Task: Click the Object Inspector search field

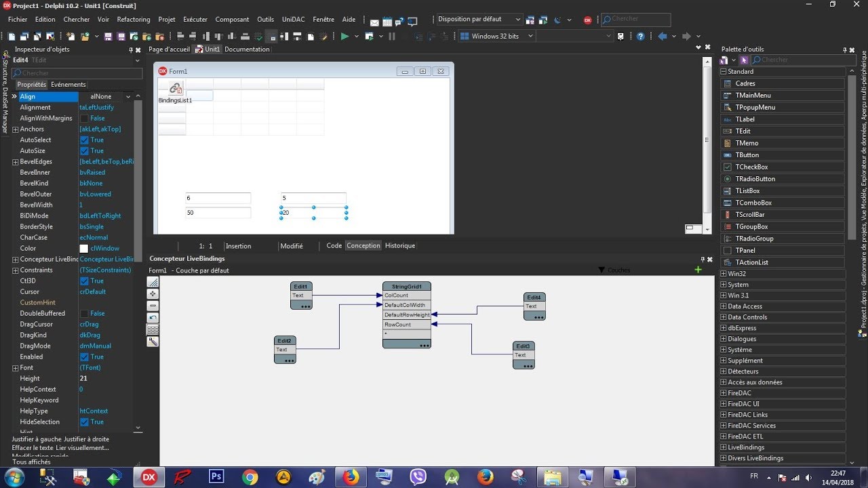Action: click(x=77, y=73)
